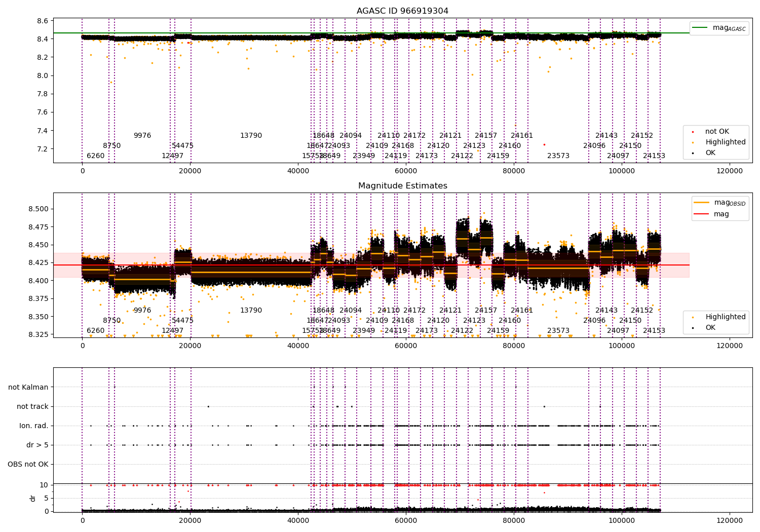The image size is (760, 532).
Task: Click the 120000 x-axis tick of bottom plot
Action: (730, 520)
